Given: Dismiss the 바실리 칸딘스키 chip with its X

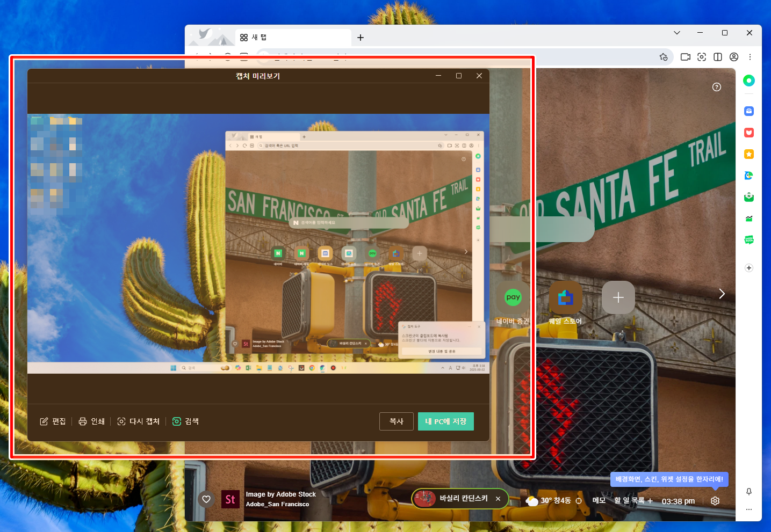Looking at the screenshot, I should point(498,499).
